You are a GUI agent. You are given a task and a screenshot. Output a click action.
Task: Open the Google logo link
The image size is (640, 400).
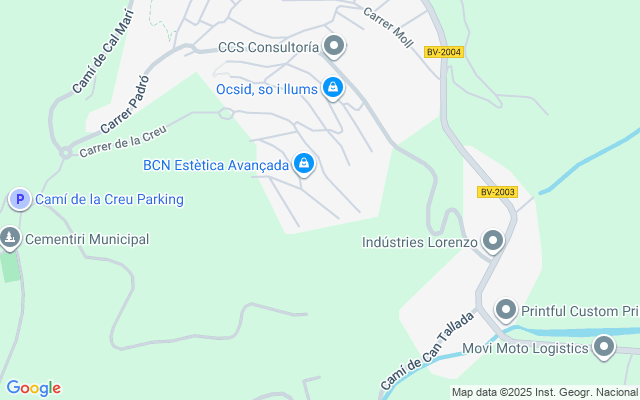[x=34, y=388]
